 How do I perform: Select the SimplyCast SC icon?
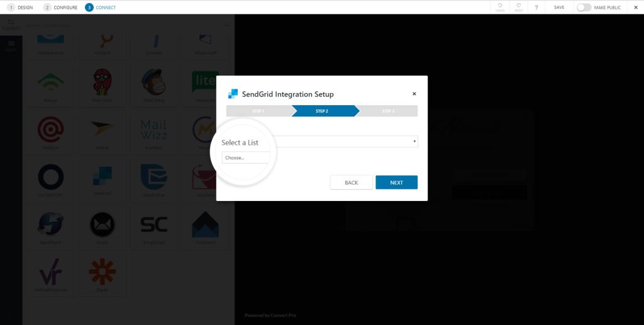pos(153,224)
